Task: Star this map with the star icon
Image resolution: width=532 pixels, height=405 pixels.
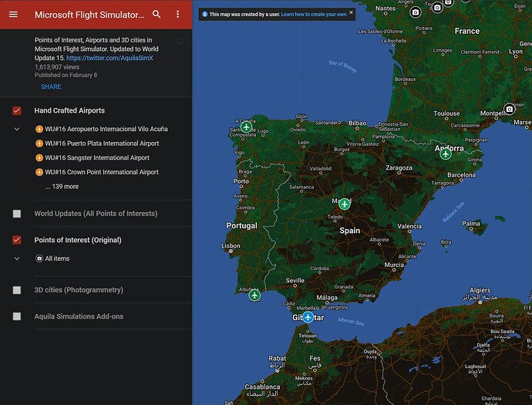Action: click(x=180, y=41)
